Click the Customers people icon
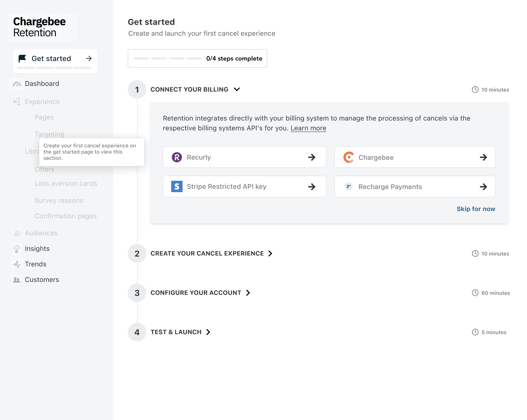 tap(17, 280)
